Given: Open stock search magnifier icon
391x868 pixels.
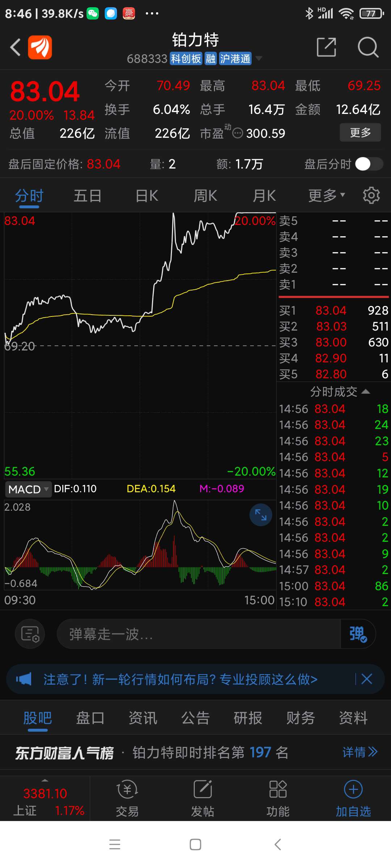Looking at the screenshot, I should pos(368,47).
